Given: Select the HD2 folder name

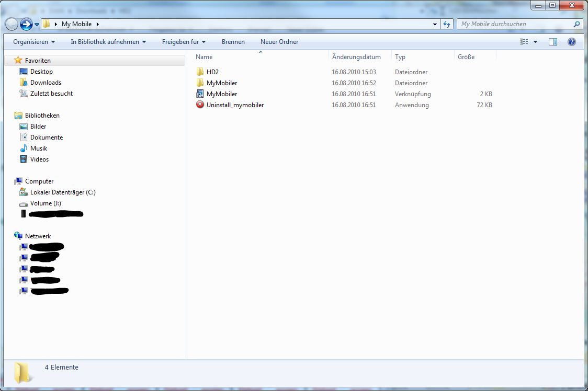Looking at the screenshot, I should [212, 72].
